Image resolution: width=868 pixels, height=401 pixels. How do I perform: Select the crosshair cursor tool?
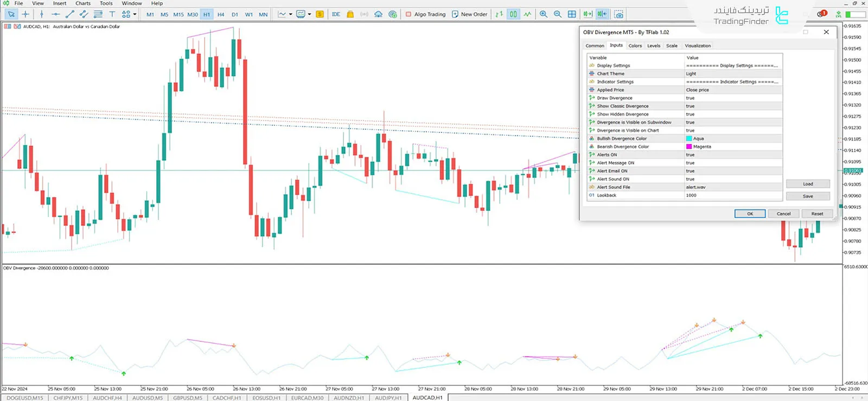tap(25, 15)
